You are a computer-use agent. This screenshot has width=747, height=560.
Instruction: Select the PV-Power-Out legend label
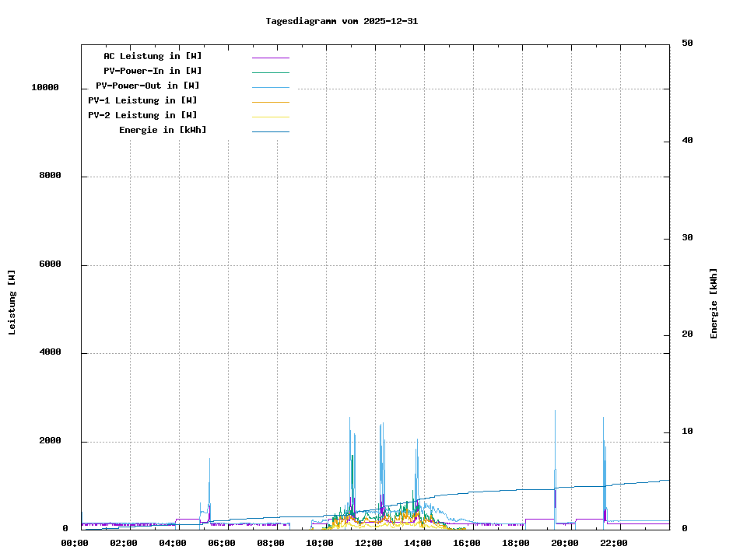147,86
